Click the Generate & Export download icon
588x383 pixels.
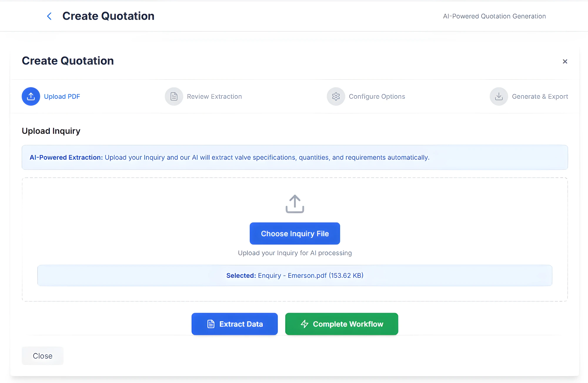tap(499, 96)
